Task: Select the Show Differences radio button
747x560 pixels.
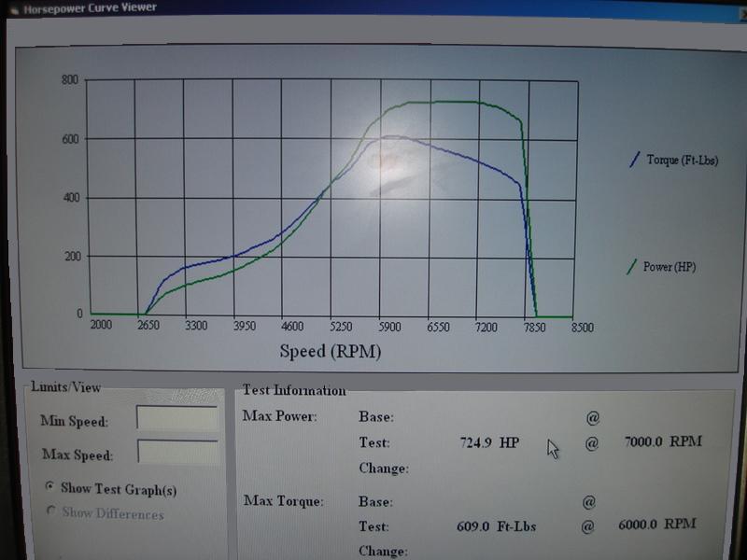Action: coord(49,513)
